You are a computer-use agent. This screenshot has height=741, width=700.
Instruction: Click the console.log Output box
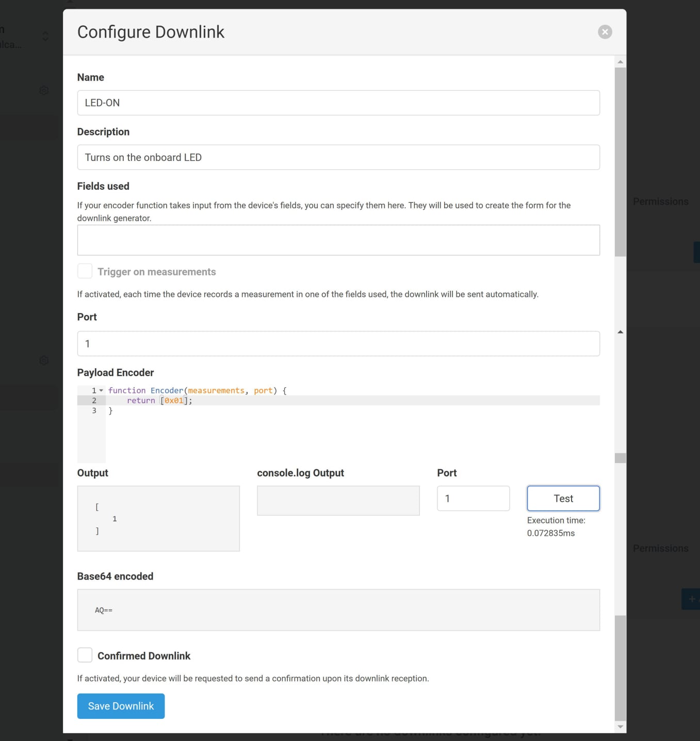point(338,500)
